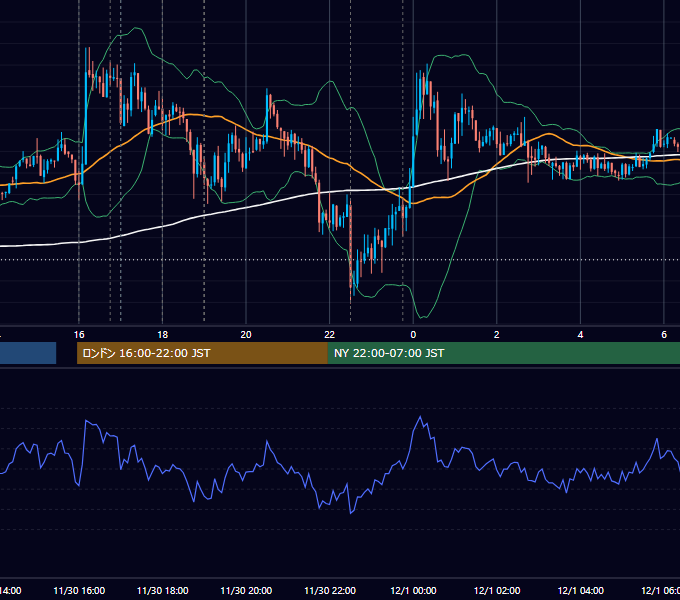Click the 11/30 22:00 bottom time label
The width and height of the screenshot is (680, 600).
pyautogui.click(x=330, y=590)
